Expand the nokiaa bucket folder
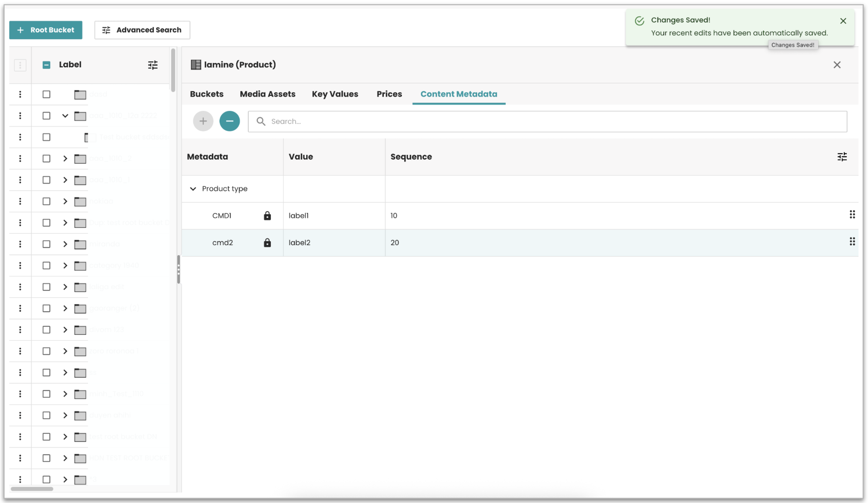The image size is (868, 503). (x=65, y=201)
